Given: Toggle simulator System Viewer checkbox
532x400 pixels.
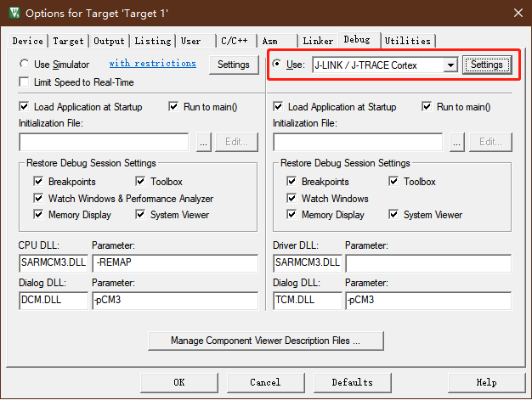Looking at the screenshot, I should pos(140,215).
